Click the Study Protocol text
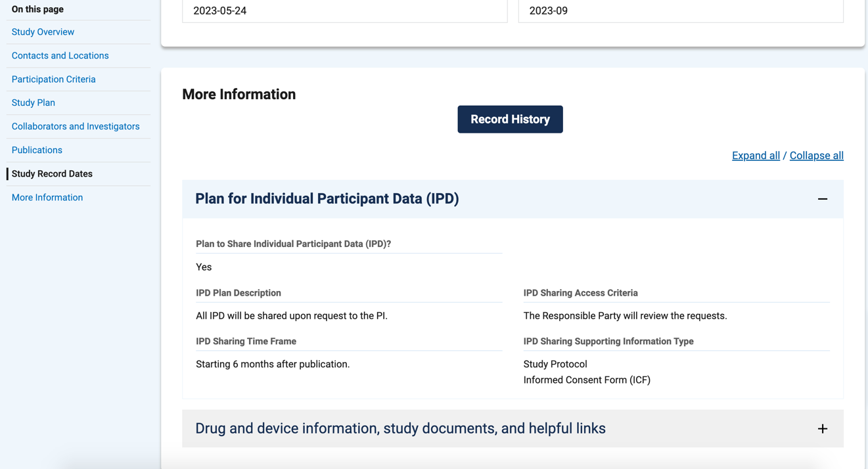Viewport: 868px width, 469px height. [555, 365]
